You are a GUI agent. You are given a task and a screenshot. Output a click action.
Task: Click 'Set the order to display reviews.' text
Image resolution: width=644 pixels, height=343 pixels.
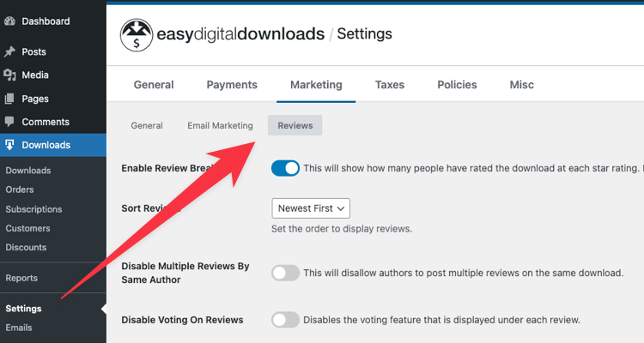341,229
